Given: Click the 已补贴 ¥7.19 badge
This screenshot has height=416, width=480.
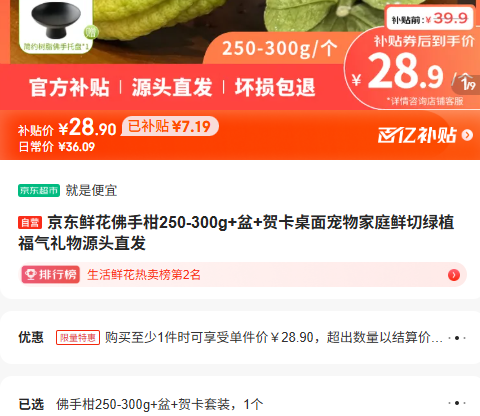Looking at the screenshot, I should [170, 126].
